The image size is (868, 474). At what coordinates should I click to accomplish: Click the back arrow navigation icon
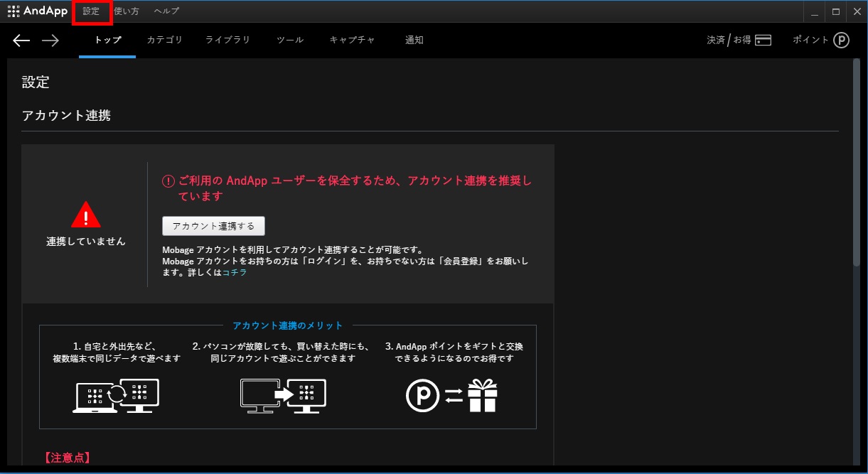point(21,41)
